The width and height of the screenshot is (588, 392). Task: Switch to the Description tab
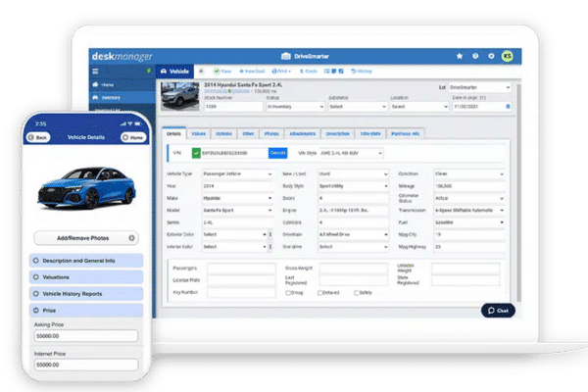337,133
